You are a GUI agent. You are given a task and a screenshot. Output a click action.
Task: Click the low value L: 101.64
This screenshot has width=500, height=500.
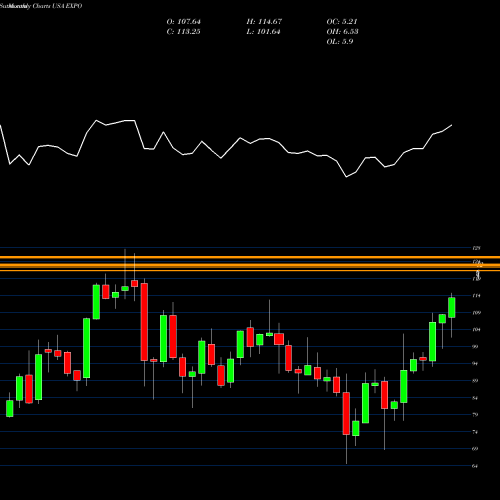coord(263,32)
